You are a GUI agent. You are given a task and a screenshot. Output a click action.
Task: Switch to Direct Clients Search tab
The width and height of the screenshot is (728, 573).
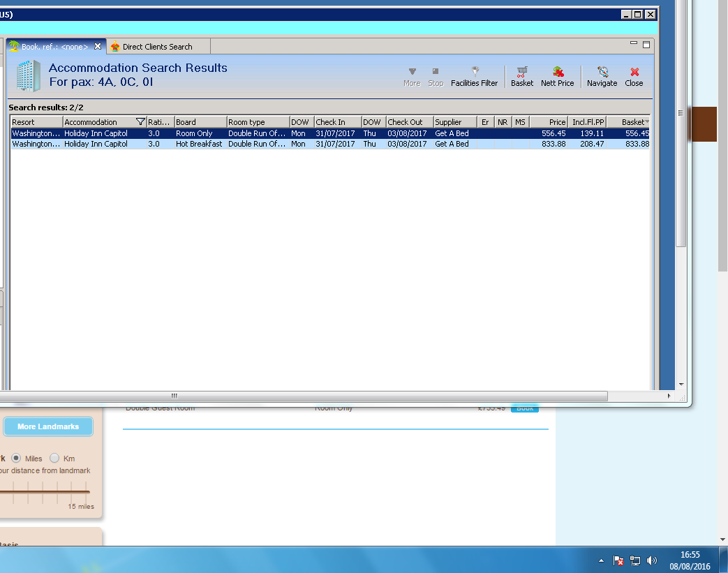click(158, 47)
